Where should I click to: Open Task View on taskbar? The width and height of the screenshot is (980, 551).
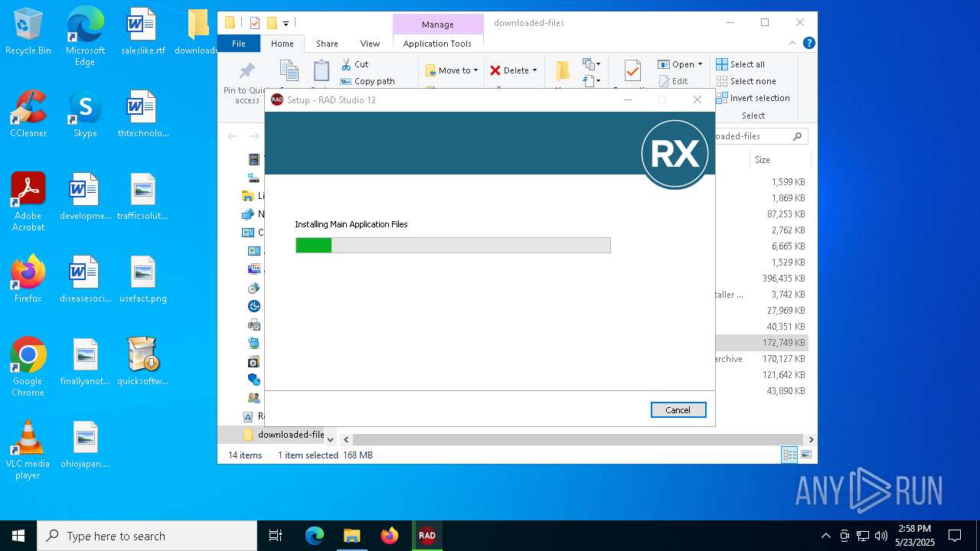pyautogui.click(x=276, y=536)
